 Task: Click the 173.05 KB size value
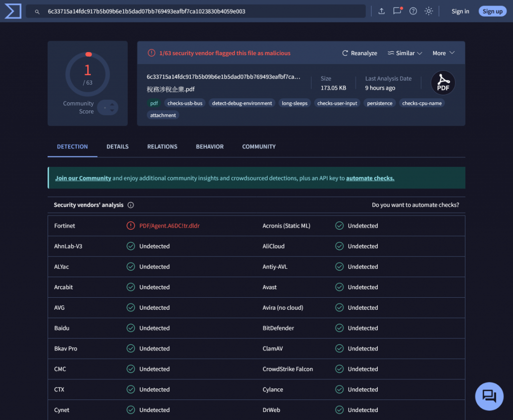(x=333, y=88)
